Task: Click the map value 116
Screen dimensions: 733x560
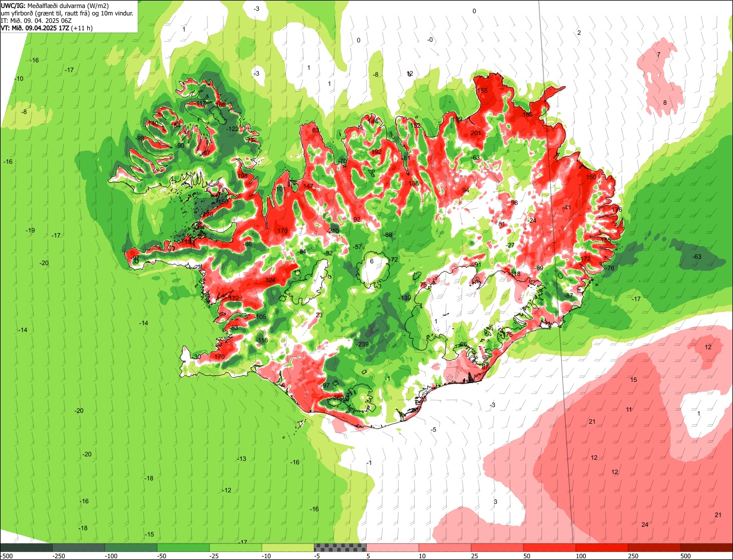Action: 263,340
